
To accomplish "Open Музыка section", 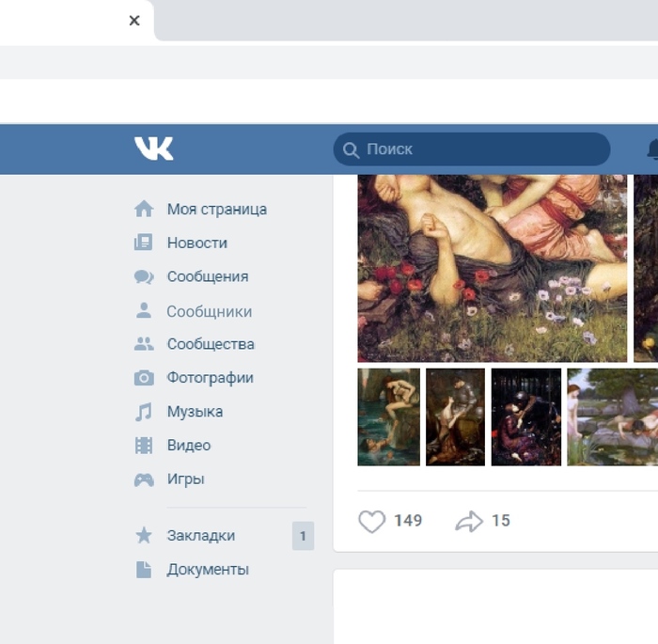I will click(196, 412).
